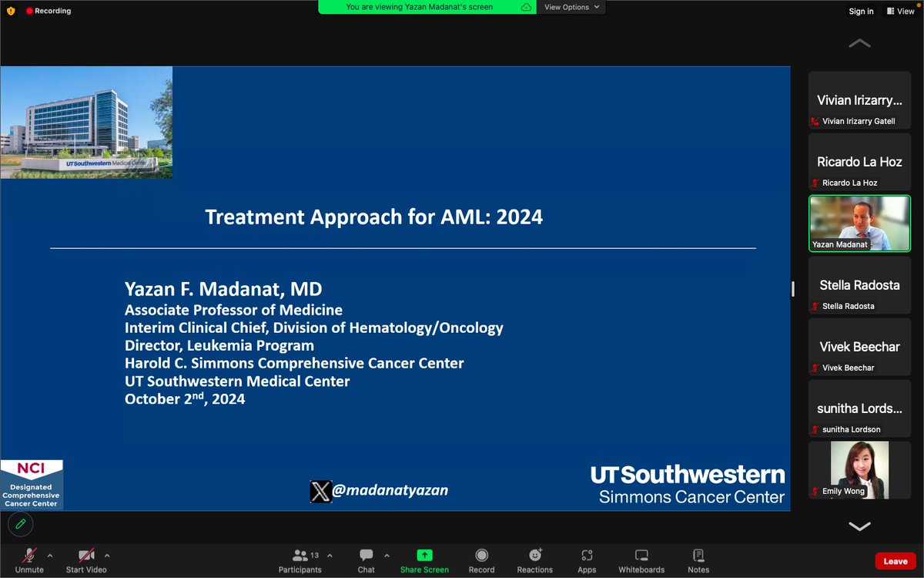Click the NCI Designated Cancer Center badge
924x578 pixels.
32,485
